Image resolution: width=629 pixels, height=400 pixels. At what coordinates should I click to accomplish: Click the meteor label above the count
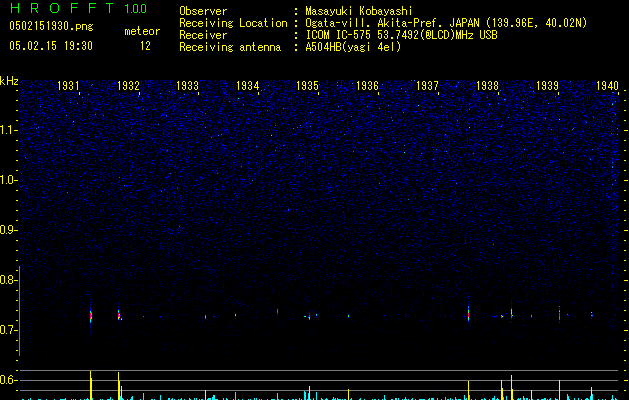[142, 31]
